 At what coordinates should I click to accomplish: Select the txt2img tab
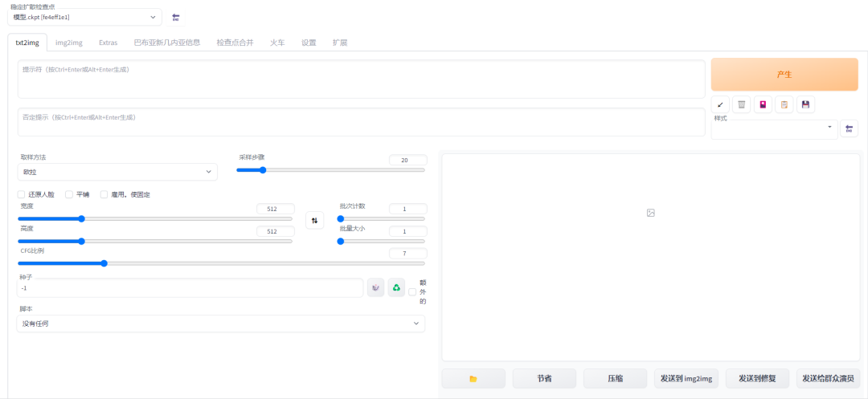pos(27,43)
